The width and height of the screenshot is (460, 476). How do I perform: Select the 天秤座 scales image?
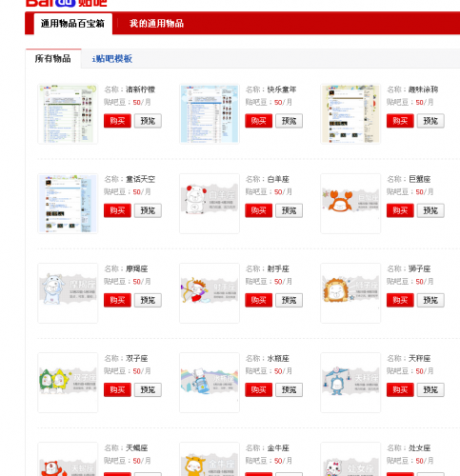coord(350,383)
